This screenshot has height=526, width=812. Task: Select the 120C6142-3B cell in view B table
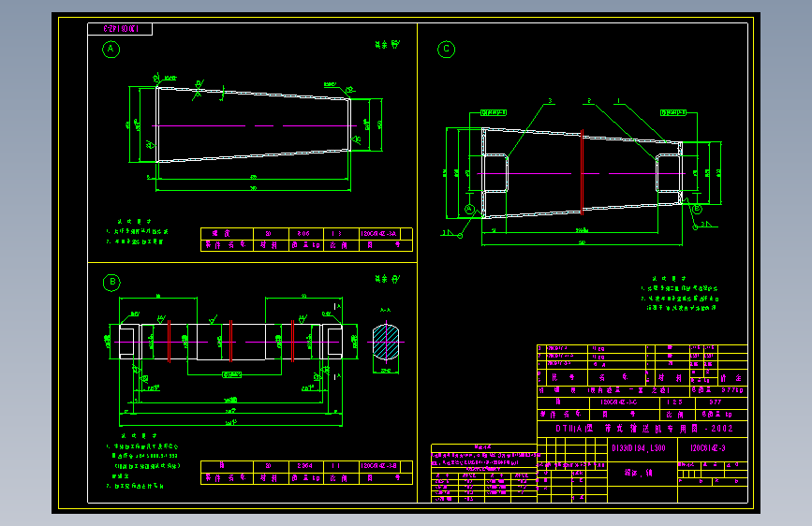click(x=380, y=466)
